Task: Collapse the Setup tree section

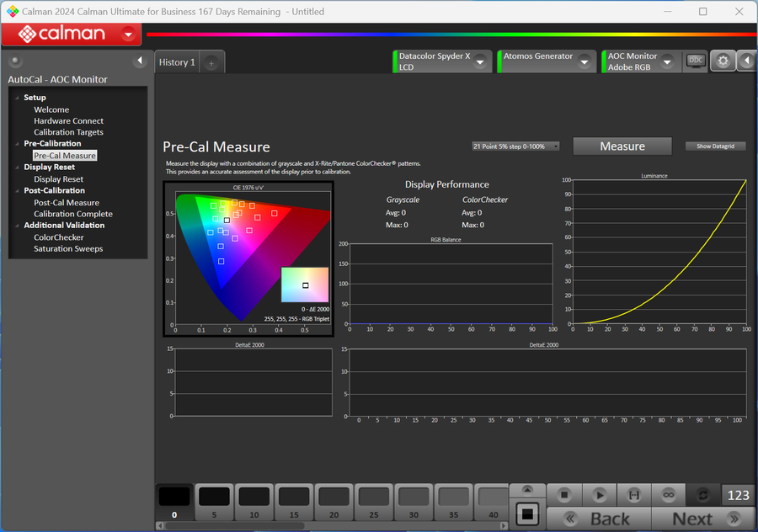Action: tap(18, 98)
